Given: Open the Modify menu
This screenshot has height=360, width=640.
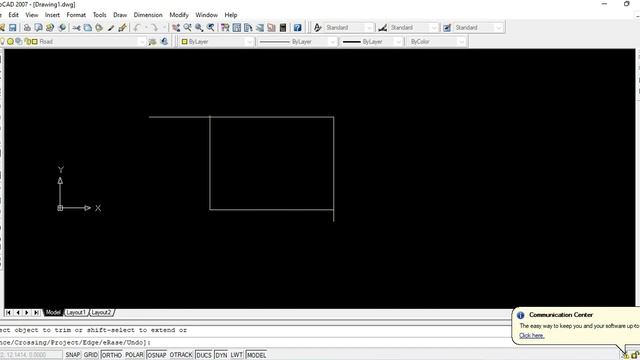Looking at the screenshot, I should tap(179, 15).
